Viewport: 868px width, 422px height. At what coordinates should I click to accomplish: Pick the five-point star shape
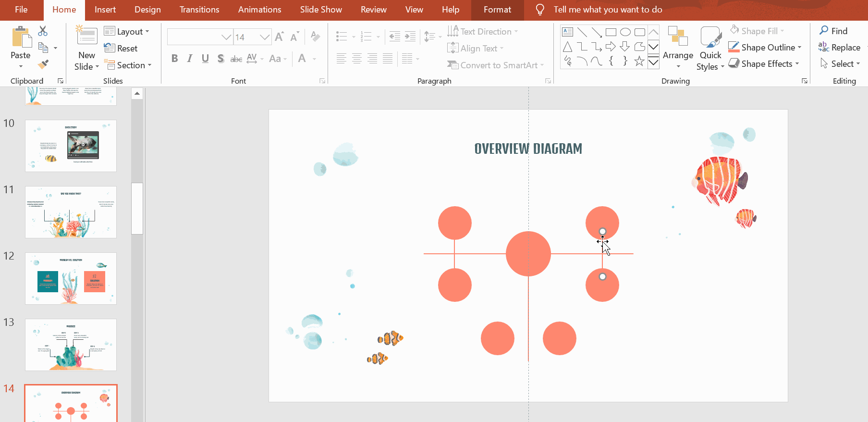tap(639, 61)
